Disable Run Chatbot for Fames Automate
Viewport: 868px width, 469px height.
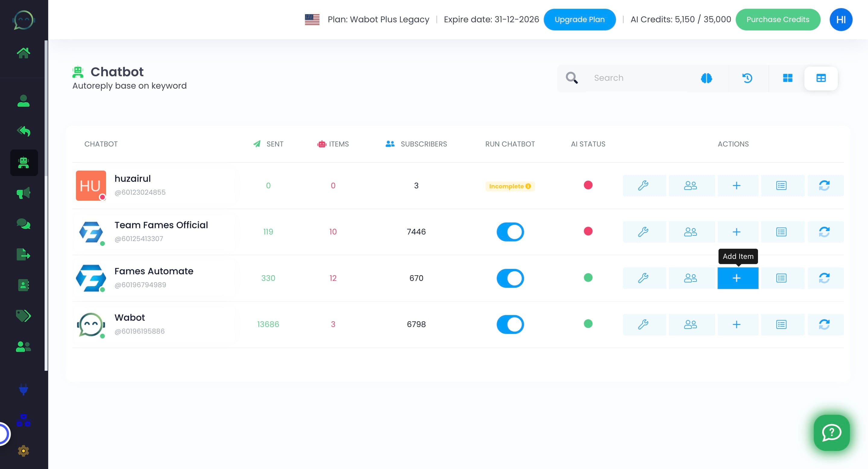[x=510, y=278]
